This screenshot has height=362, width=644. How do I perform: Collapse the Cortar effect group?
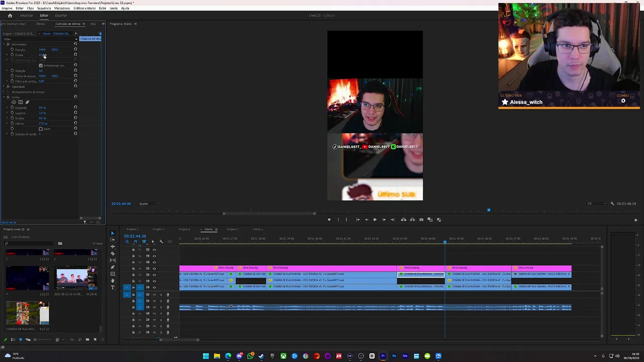pyautogui.click(x=4, y=97)
